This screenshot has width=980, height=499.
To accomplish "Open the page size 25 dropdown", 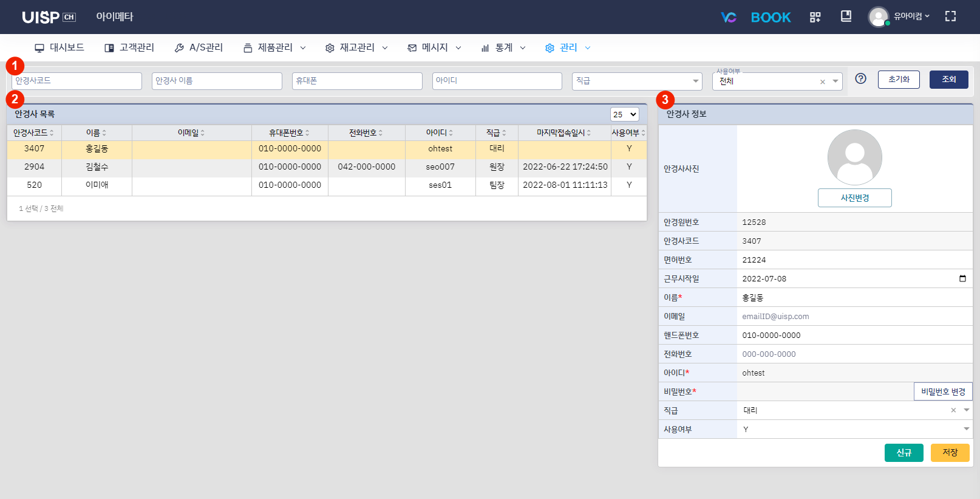I will tap(624, 114).
